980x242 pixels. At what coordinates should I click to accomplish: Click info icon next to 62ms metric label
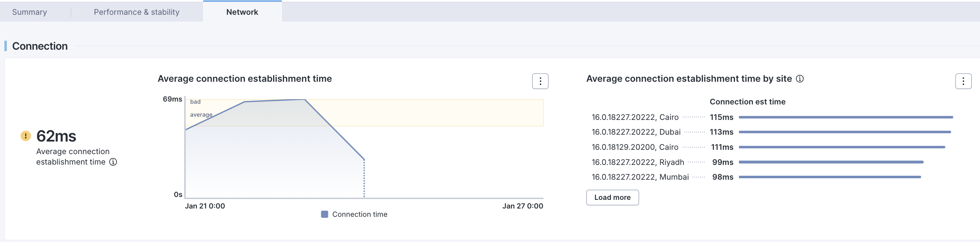click(113, 162)
